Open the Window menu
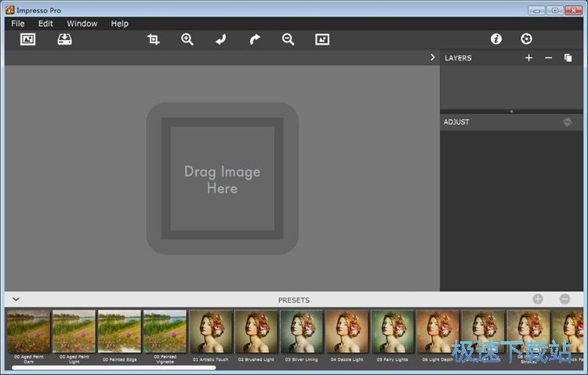 click(x=82, y=24)
